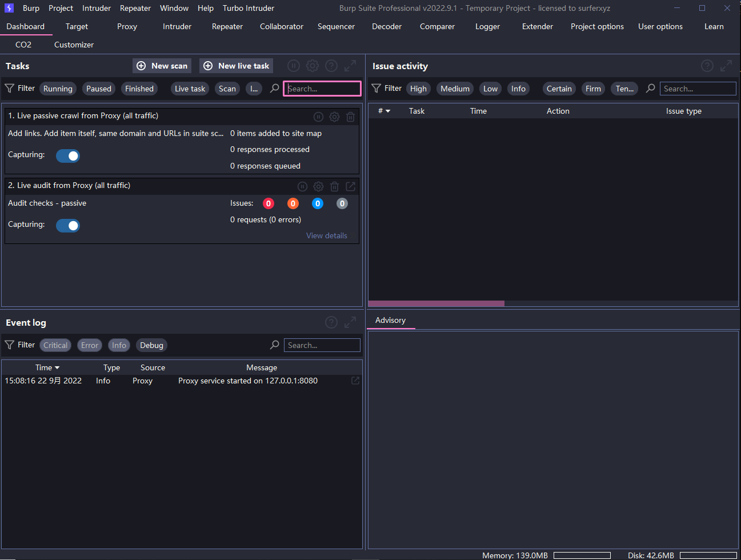The width and height of the screenshot is (741, 560).
Task: Toggle the Critical event log filter
Action: pos(55,345)
